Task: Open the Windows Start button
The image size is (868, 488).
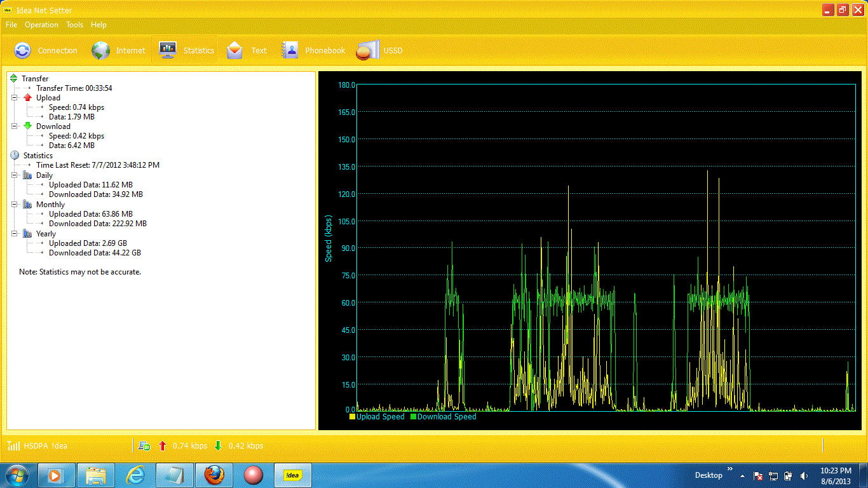Action: pos(16,475)
